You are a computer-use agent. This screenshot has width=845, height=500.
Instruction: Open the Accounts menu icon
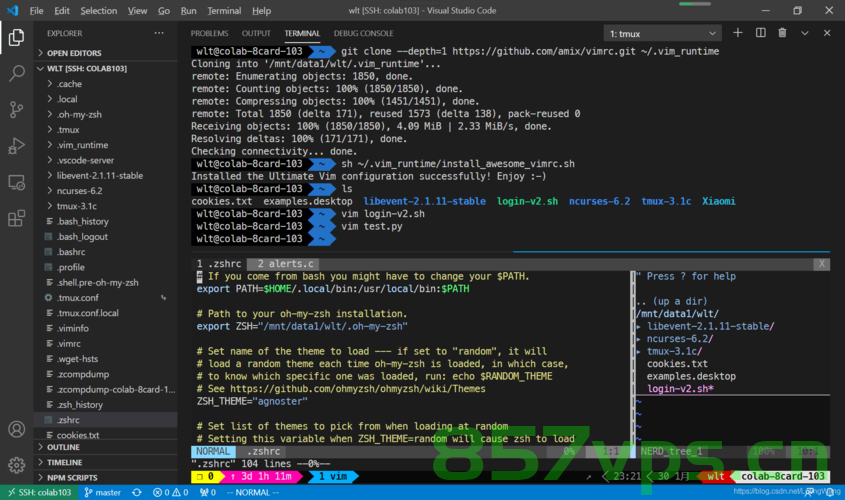click(x=16, y=429)
